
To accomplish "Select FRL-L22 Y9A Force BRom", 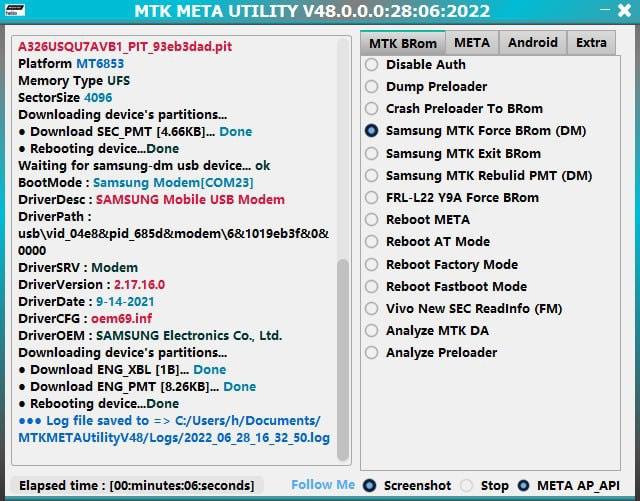I will [372, 198].
